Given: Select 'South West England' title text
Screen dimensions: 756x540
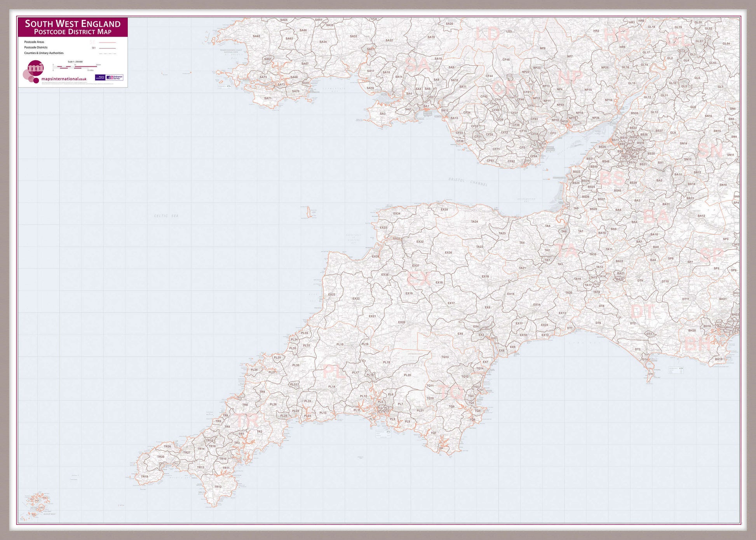Looking at the screenshot, I should click(x=73, y=24).
